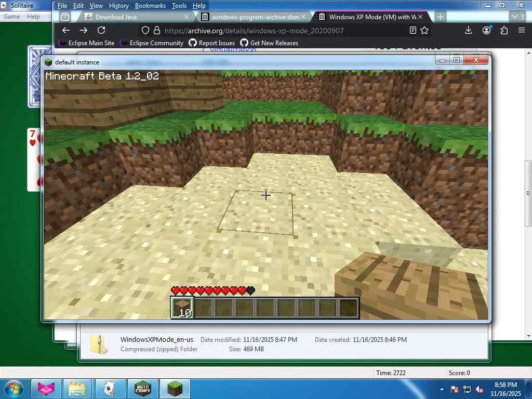Open the Firefox Help menu
This screenshot has width=532, height=399.
pyautogui.click(x=199, y=6)
